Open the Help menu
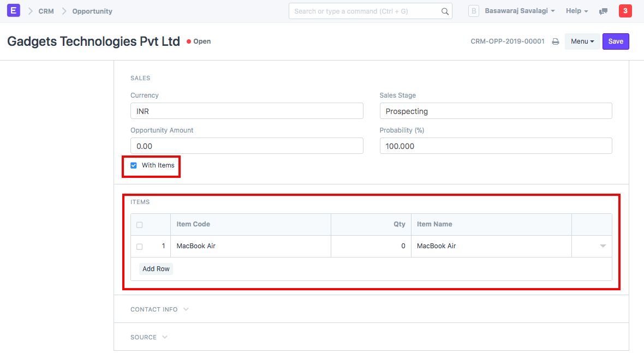 click(577, 11)
